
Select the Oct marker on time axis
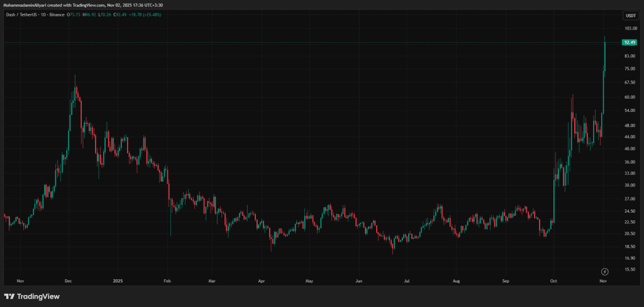pyautogui.click(x=553, y=281)
